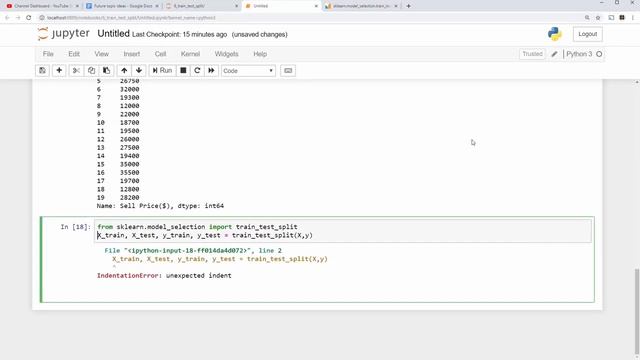Image resolution: width=640 pixels, height=360 pixels.
Task: Open the Widgets menu
Action: 227,54
